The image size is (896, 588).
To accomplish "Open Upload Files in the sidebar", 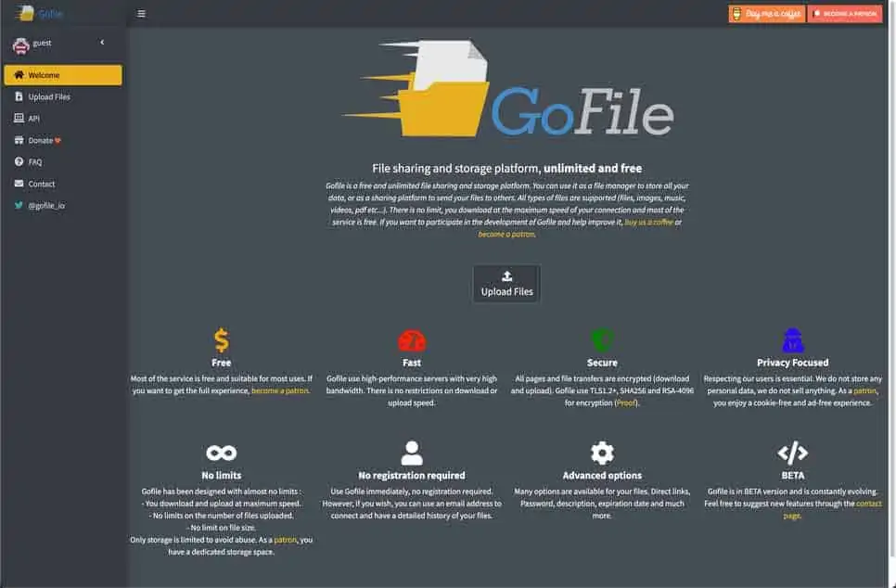I will coord(48,96).
